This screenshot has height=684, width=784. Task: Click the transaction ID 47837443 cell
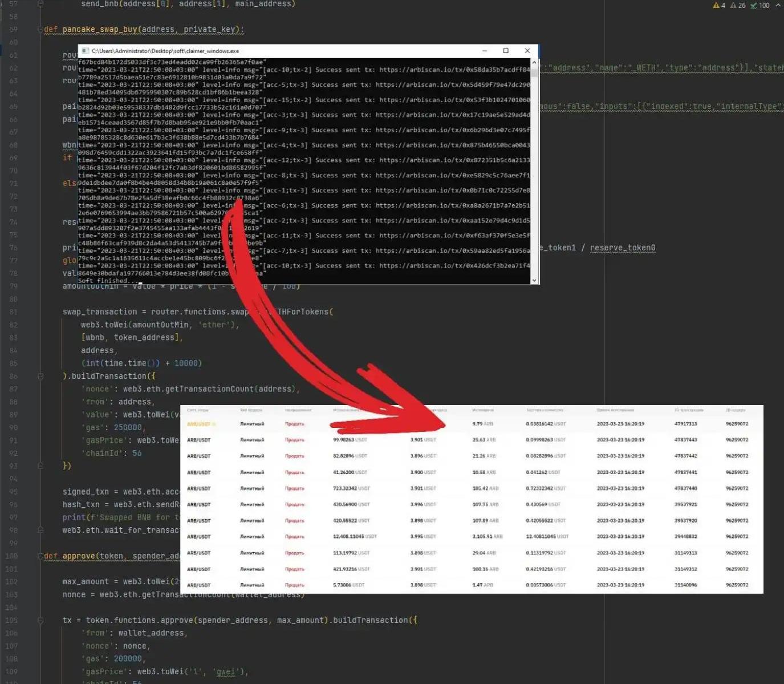[x=685, y=440]
